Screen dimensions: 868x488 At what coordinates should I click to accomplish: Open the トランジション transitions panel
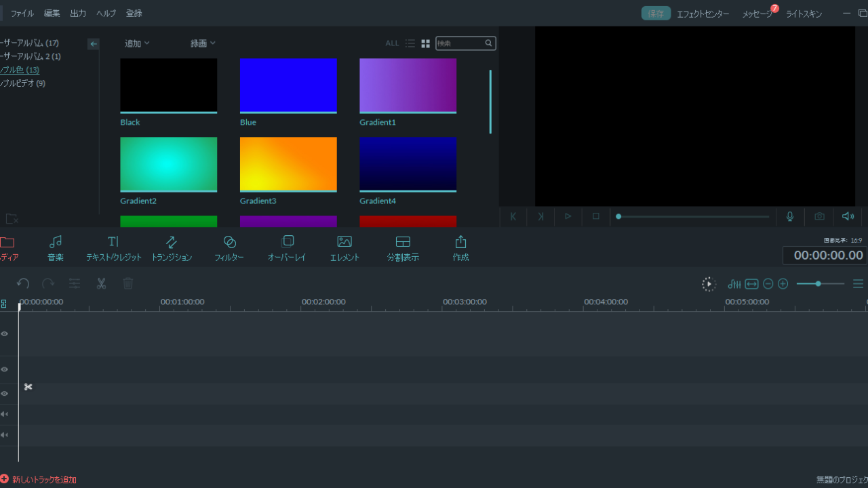[x=172, y=249]
